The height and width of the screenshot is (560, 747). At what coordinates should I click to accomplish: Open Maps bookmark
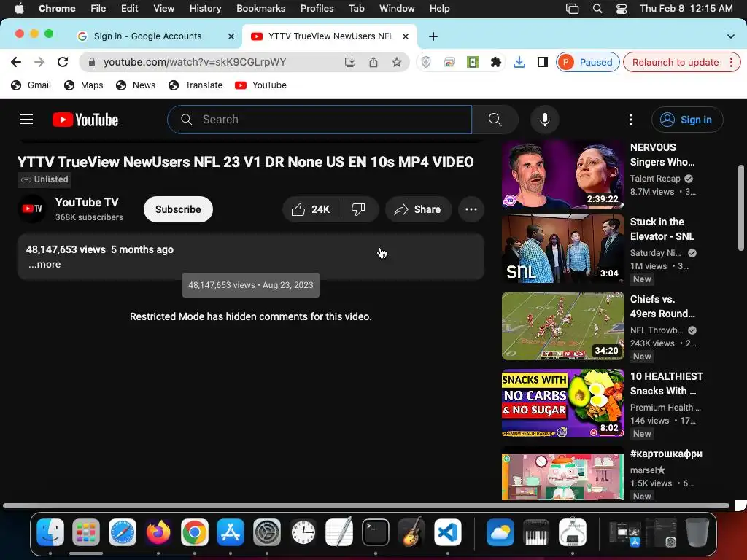point(84,85)
